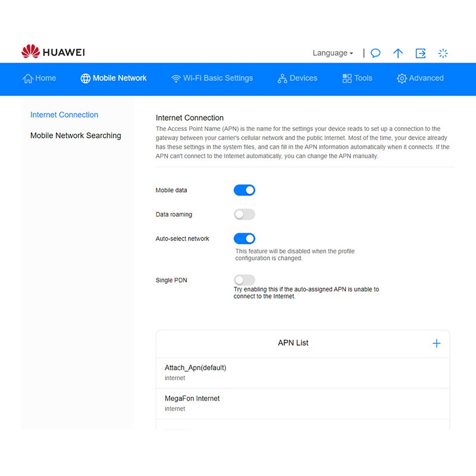Click the Huawei logo
Image resolution: width=476 pixels, height=476 pixels.
click(53, 52)
